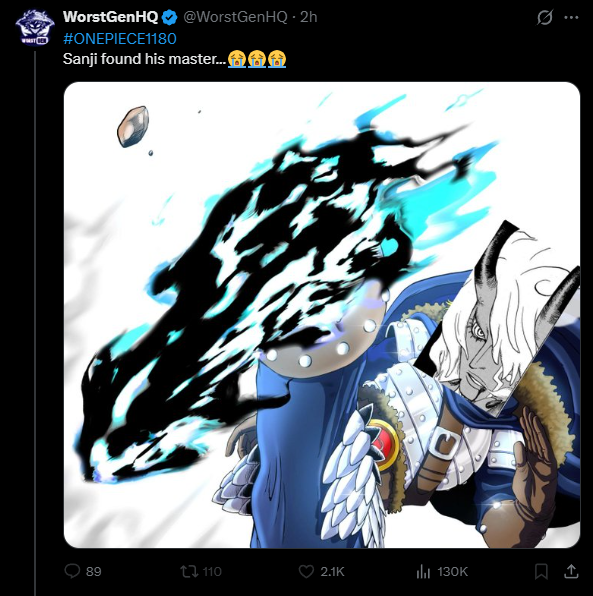Click the repost count 110
This screenshot has width=593, height=596.
212,571
